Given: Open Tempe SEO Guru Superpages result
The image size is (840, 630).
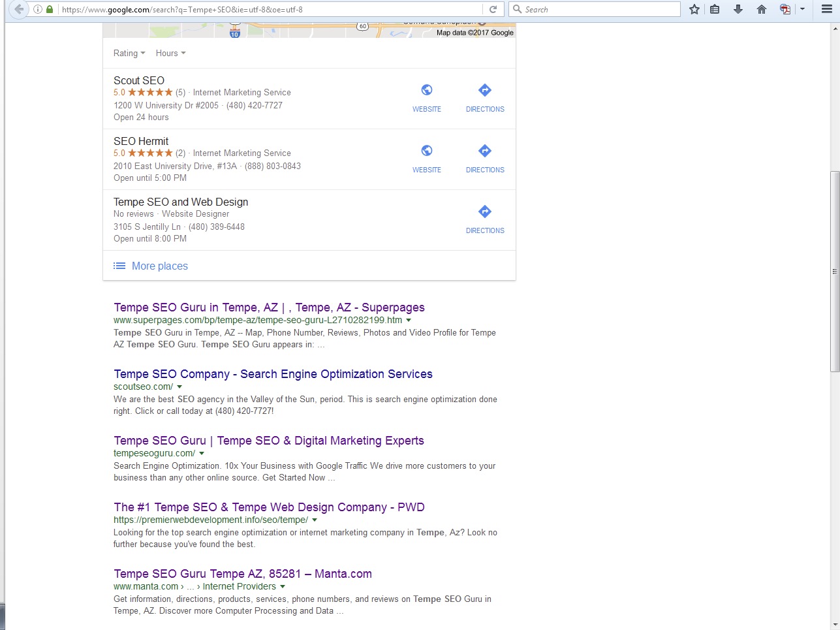Looking at the screenshot, I should (x=269, y=307).
